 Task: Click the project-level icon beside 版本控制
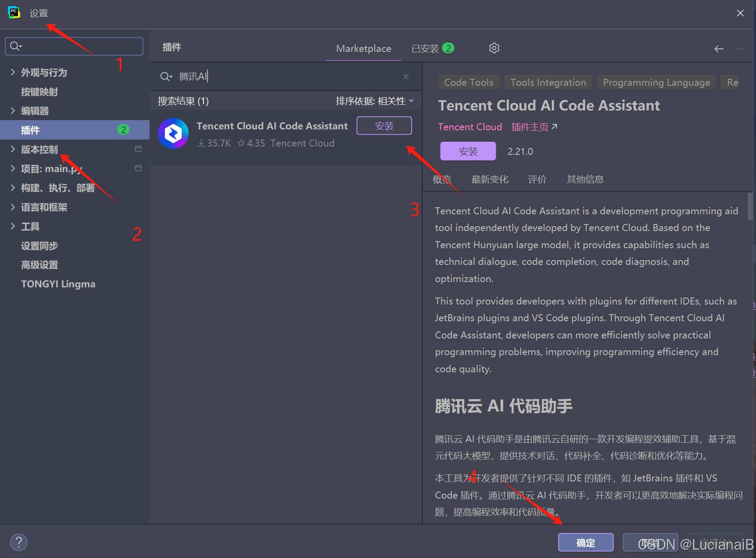pos(138,149)
